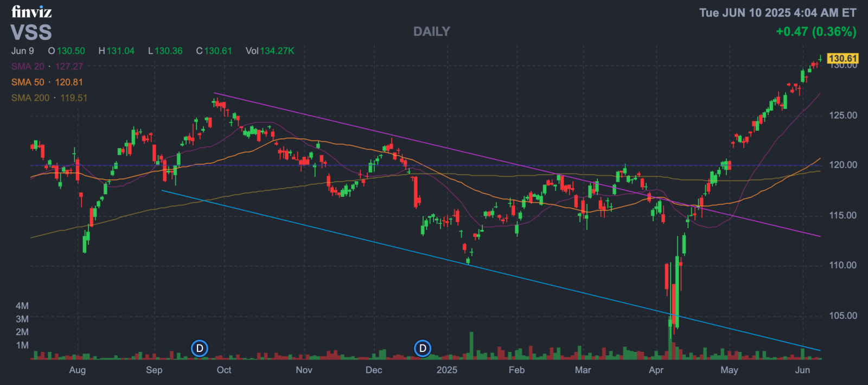
Task: Click the Feb date axis label
Action: click(x=516, y=370)
